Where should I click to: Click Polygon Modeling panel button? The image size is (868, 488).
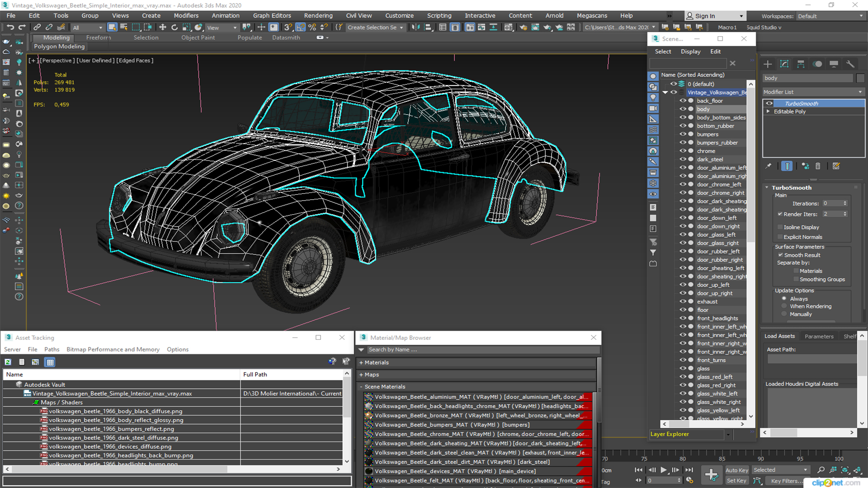click(x=59, y=47)
